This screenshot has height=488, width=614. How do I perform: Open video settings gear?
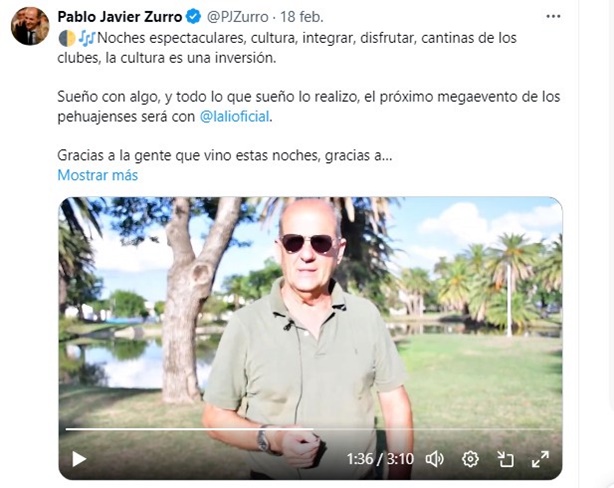point(470,459)
